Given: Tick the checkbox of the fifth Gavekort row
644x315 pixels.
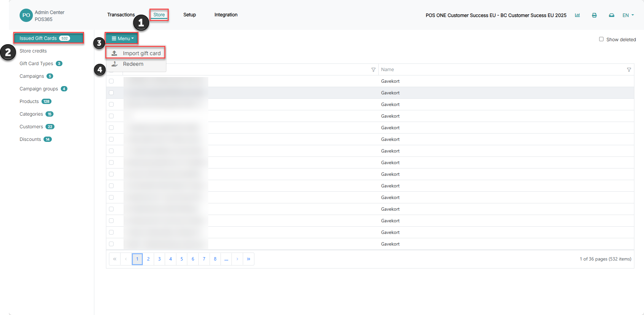Looking at the screenshot, I should [x=111, y=128].
